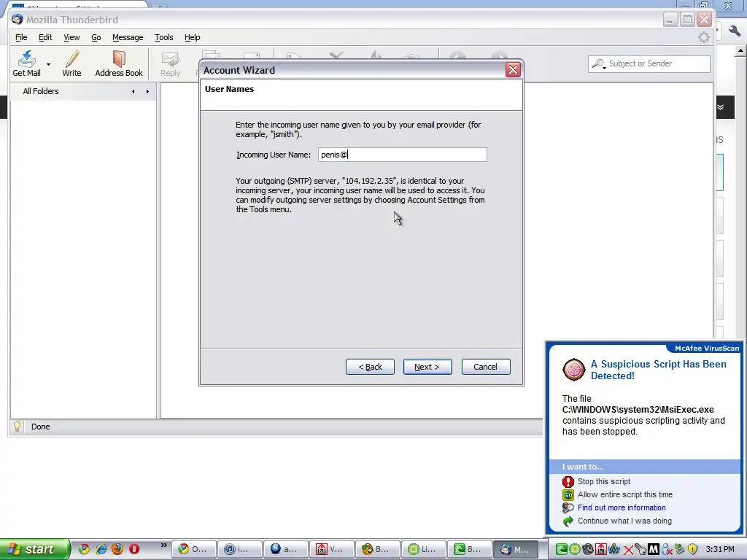Click the Thunderbird activity throbber icon
This screenshot has height=560, width=747.
(x=704, y=37)
